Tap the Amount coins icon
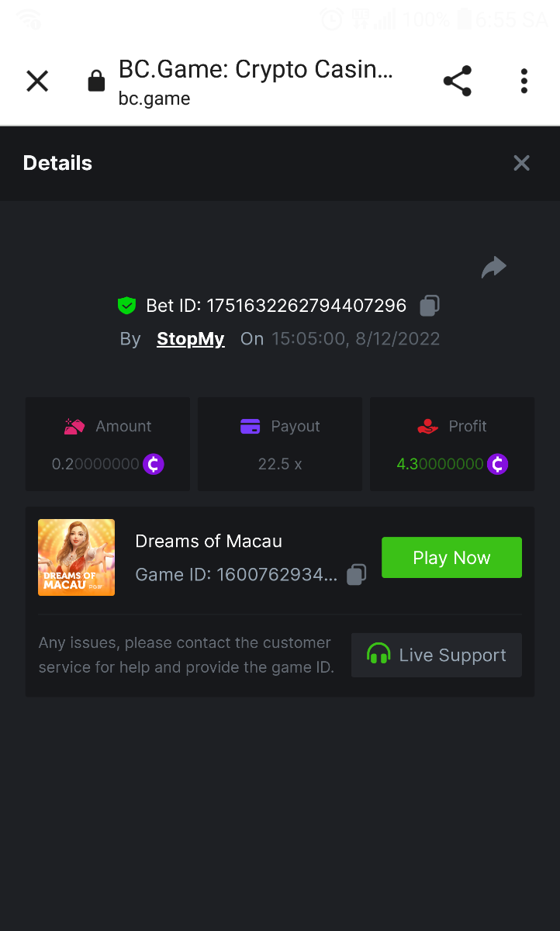This screenshot has height=931, width=560. [74, 427]
